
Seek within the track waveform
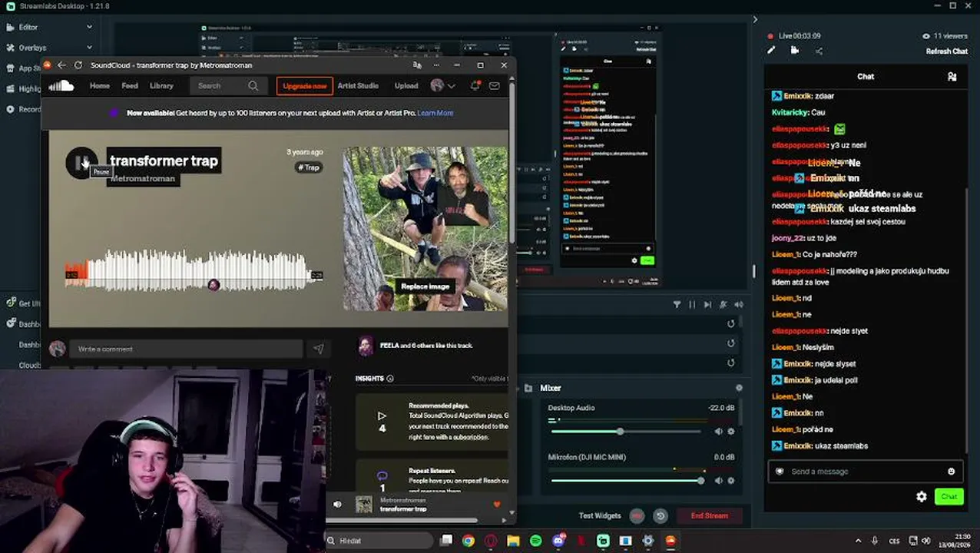pos(194,270)
